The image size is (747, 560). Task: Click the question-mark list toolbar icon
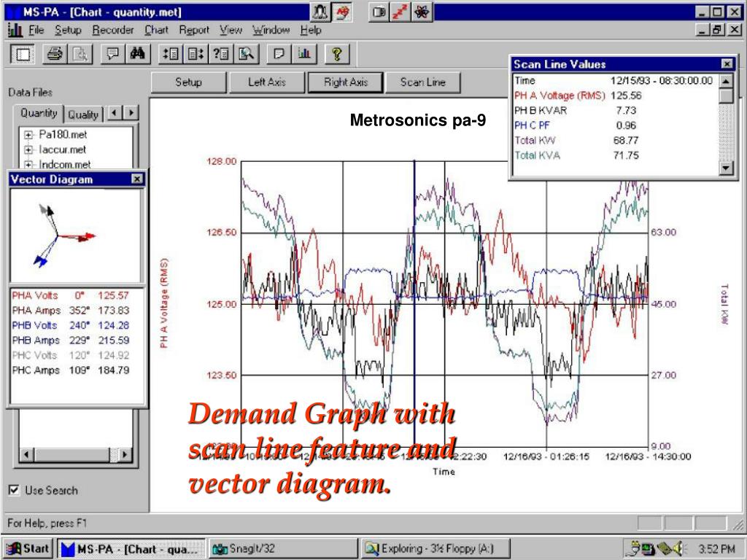click(220, 54)
